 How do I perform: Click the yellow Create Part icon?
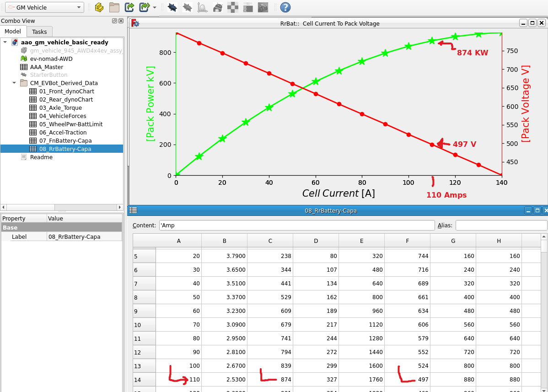(x=99, y=7)
